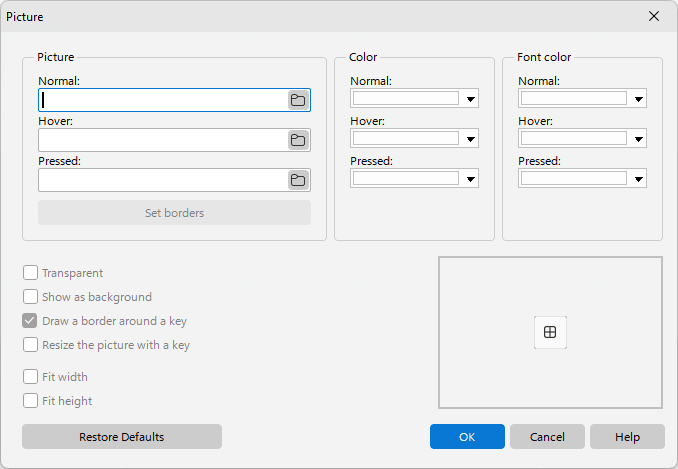This screenshot has height=469, width=678.
Task: Enable the Transparent checkbox
Action: point(30,273)
